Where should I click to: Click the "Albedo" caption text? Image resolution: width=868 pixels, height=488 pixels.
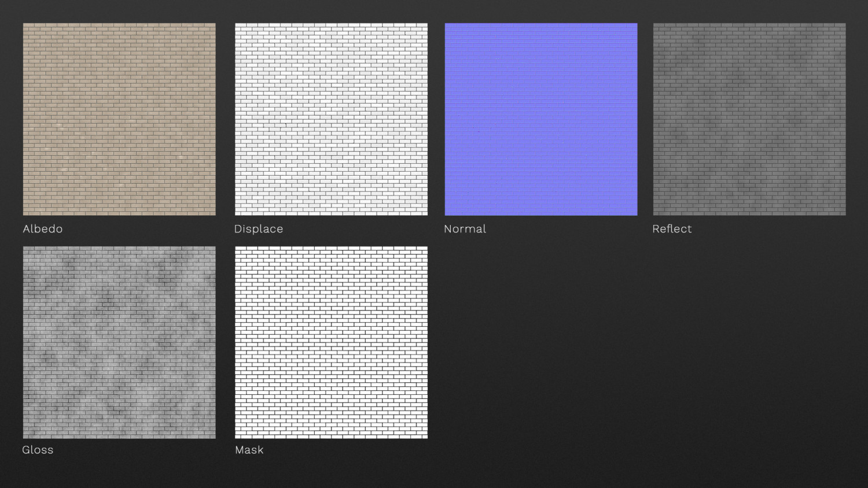43,229
